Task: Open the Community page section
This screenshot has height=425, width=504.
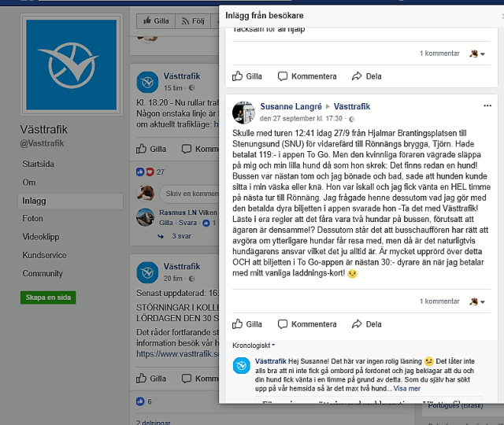Action: point(43,273)
